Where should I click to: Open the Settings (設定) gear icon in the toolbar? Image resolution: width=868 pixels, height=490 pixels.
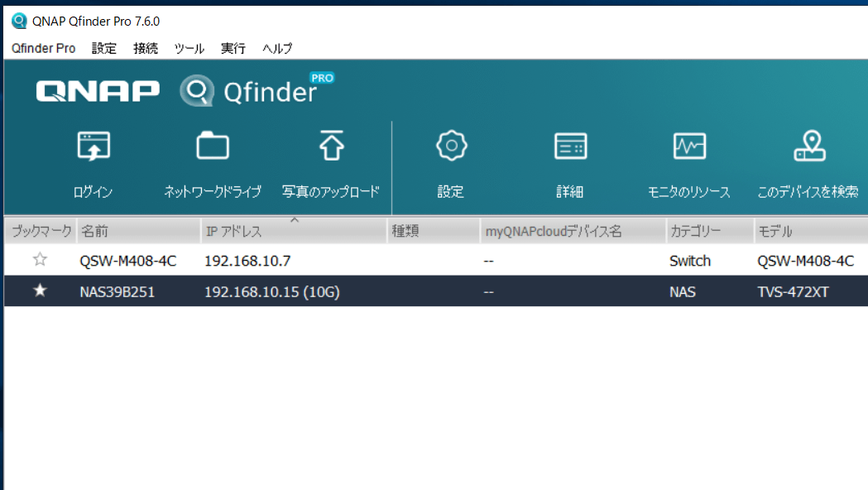pyautogui.click(x=451, y=146)
